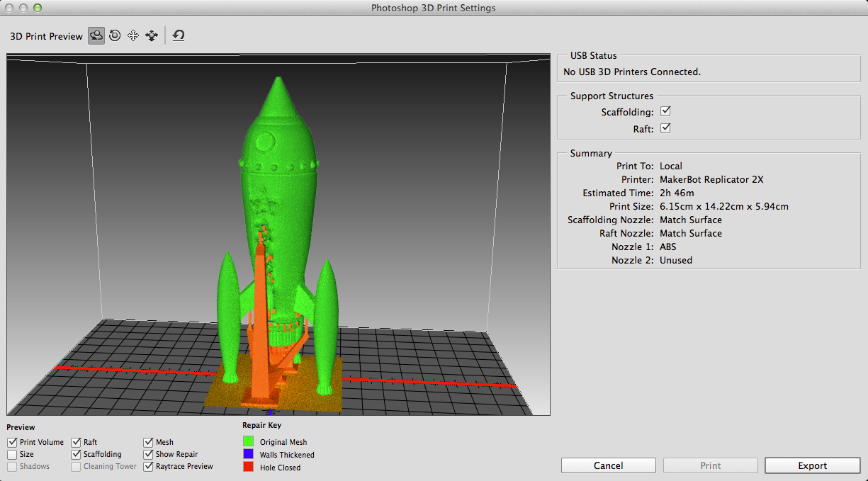868x481 pixels.
Task: Click Raft Nozzle value 'Match Surface'
Action: click(691, 233)
